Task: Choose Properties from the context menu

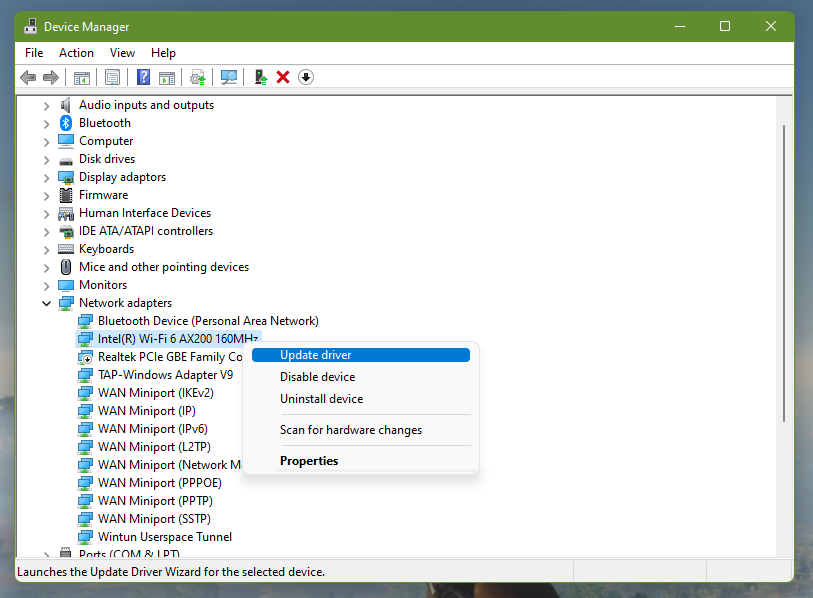Action: pos(361,461)
